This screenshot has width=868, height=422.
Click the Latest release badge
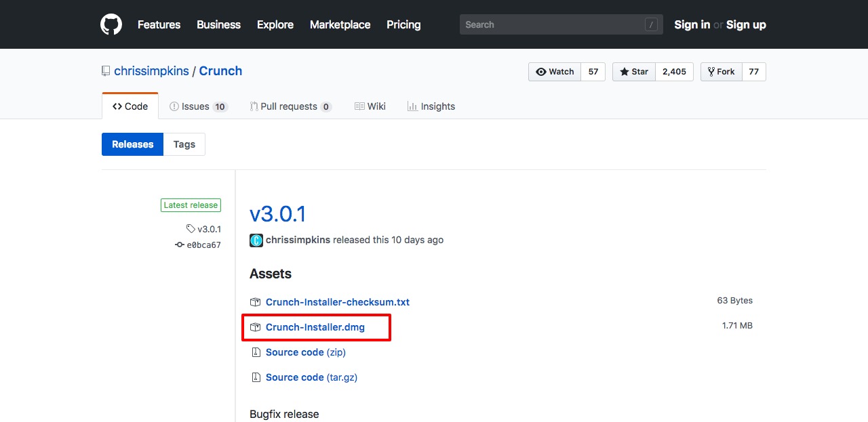point(191,205)
